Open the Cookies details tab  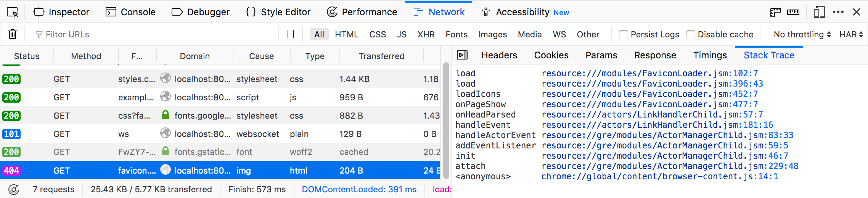tap(551, 55)
